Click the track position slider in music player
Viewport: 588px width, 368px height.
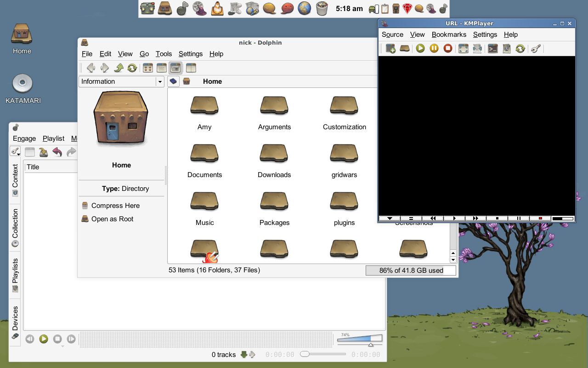point(323,354)
